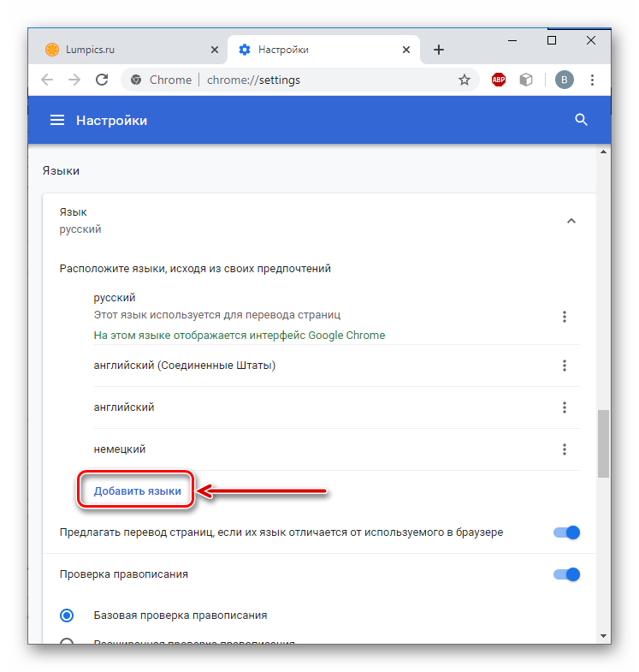Reload the page
The width and height of the screenshot is (639, 672).
click(102, 80)
